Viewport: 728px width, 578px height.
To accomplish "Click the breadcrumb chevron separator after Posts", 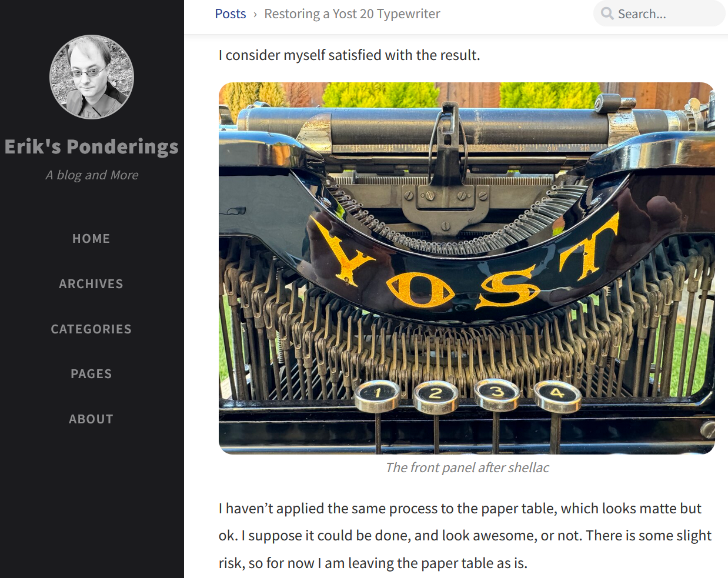I will tap(255, 14).
